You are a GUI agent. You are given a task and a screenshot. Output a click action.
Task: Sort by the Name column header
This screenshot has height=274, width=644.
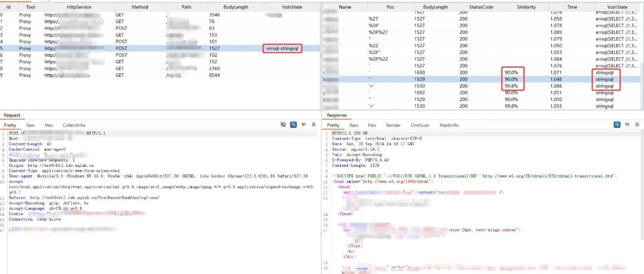(x=345, y=7)
